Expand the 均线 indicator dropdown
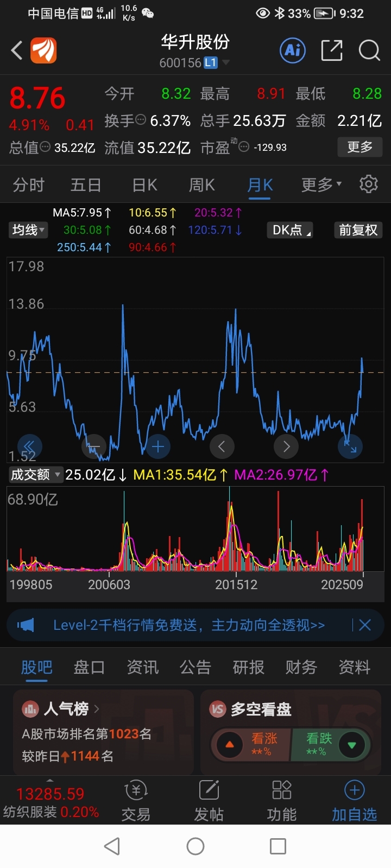The height and width of the screenshot is (868, 391). pos(28,230)
